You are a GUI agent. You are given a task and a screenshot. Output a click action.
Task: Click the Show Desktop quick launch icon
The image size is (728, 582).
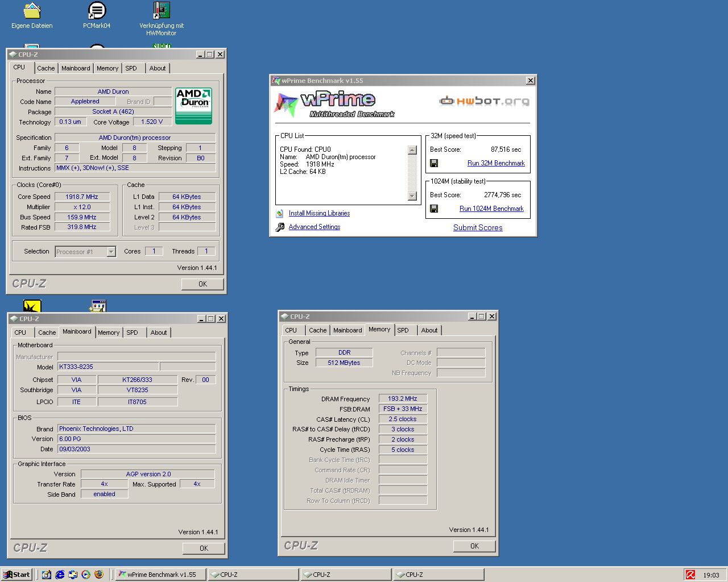point(47,575)
